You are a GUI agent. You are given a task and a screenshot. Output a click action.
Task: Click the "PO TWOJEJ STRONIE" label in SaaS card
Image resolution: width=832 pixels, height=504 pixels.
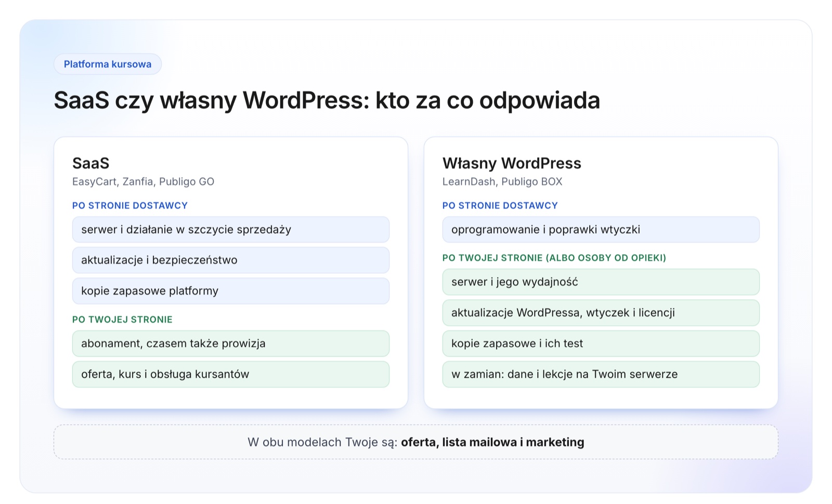pyautogui.click(x=122, y=320)
